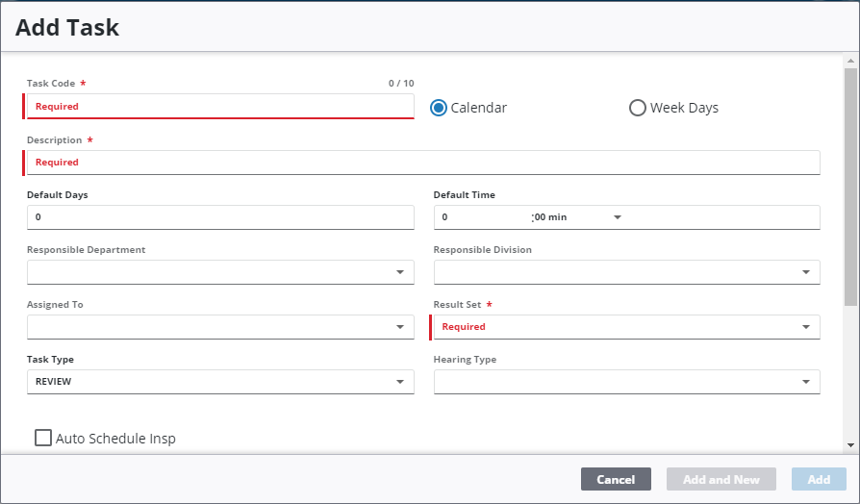This screenshot has height=504, width=860.
Task: Click the scrollbar down arrow
Action: pos(849,445)
